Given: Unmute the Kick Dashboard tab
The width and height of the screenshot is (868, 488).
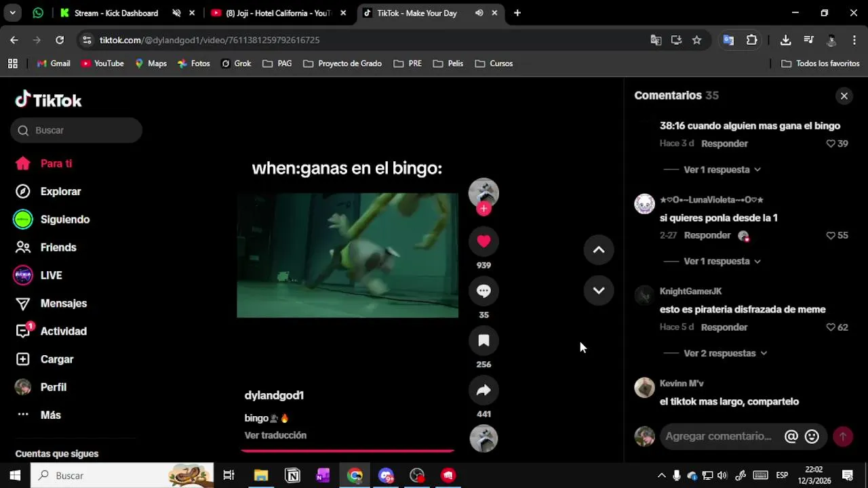Looking at the screenshot, I should coord(176,13).
